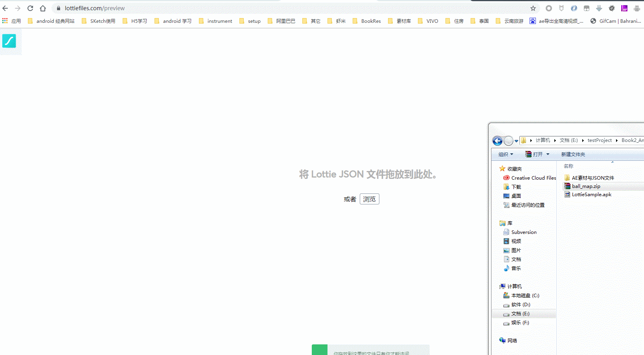Select the LottieSample.apk file

pos(588,194)
